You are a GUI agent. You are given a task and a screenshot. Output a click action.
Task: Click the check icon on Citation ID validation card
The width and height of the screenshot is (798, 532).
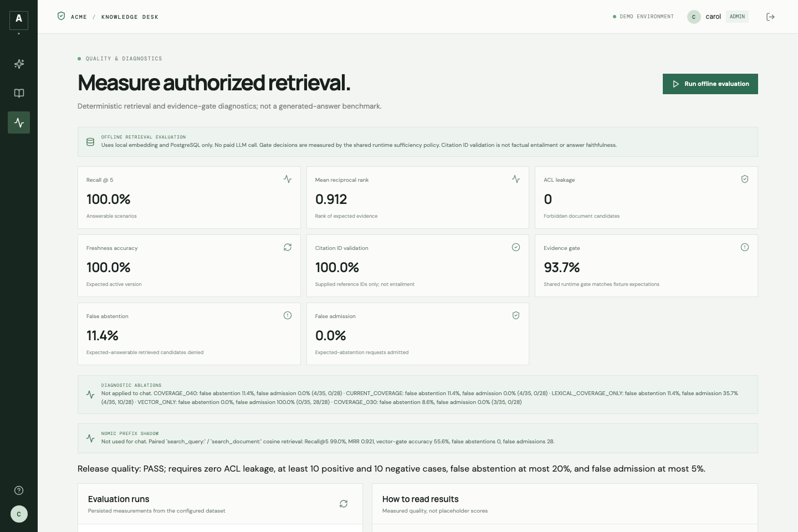[516, 247]
